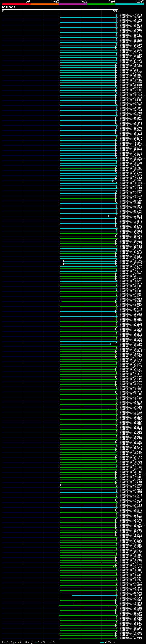Image resolution: width=146 pixels, height=644 pixels.
Task: Click the orange ~40% identity legend segment
Action: 45,4
